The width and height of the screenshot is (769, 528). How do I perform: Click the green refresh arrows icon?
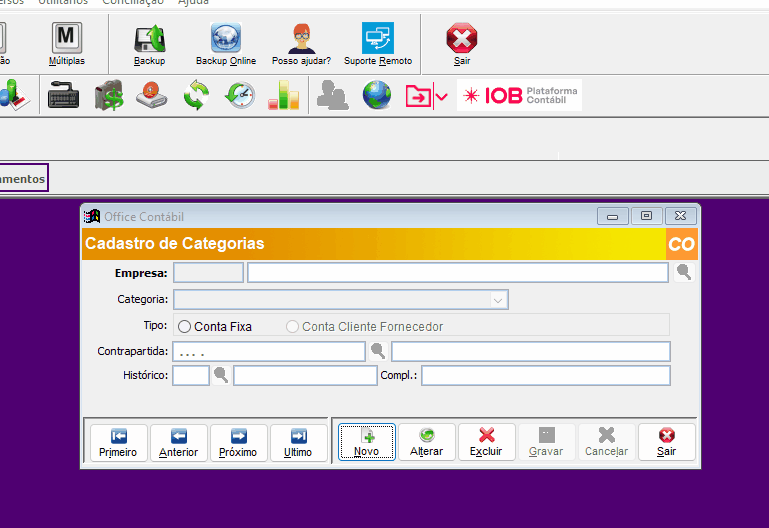196,95
